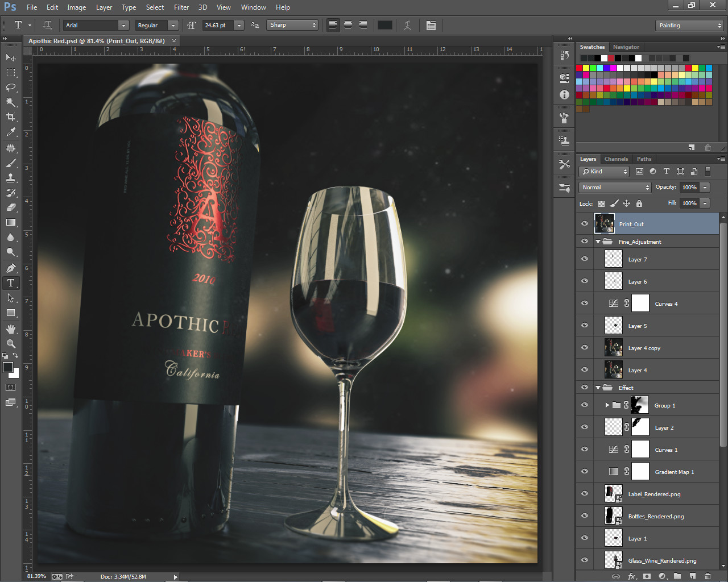Open the anti-aliasing dropdown Sharp

[293, 25]
